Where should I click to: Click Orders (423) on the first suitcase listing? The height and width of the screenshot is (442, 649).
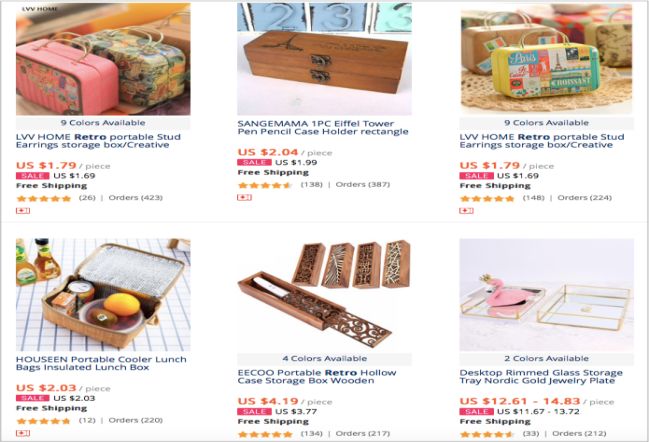135,198
